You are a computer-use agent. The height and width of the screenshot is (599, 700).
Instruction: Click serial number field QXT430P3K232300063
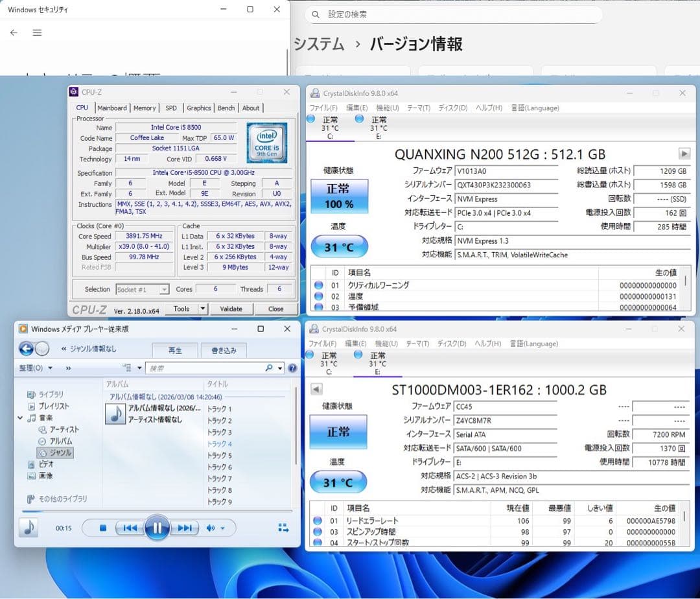[506, 185]
